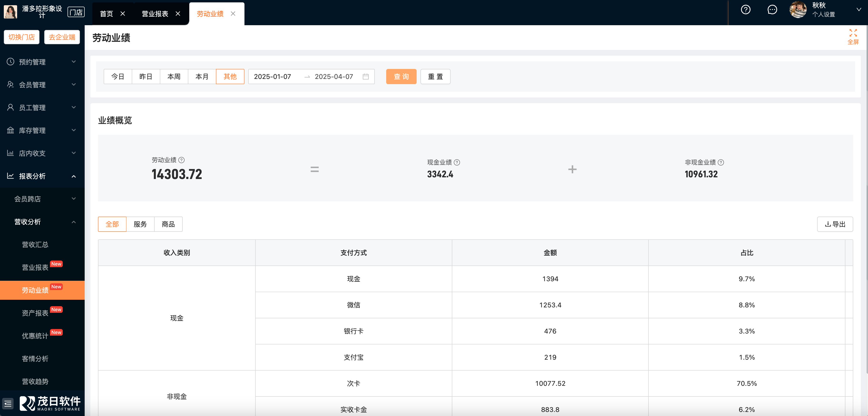Click the 查询 search button

(x=401, y=77)
